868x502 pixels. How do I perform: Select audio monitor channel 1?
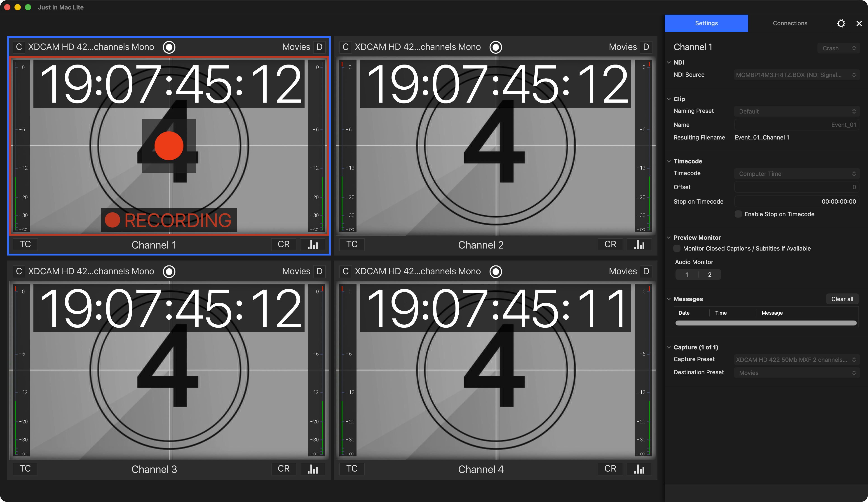click(x=687, y=274)
